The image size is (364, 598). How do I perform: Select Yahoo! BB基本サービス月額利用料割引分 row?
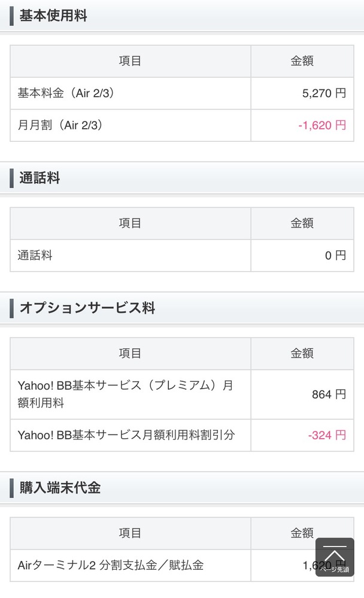[126, 435]
